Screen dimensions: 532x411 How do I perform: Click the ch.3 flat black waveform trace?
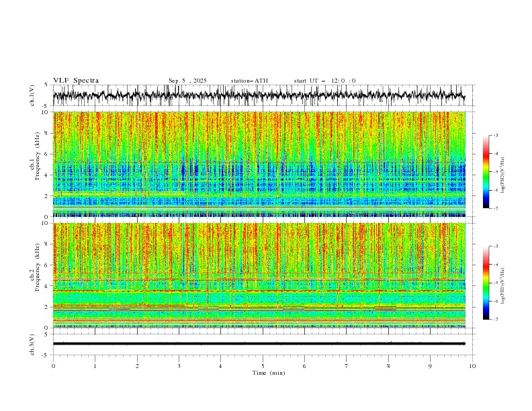259,344
